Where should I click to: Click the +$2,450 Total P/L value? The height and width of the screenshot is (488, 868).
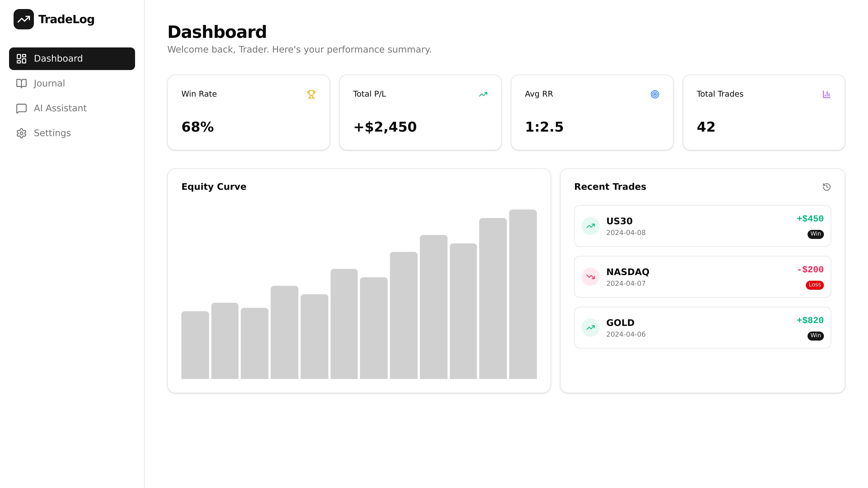[385, 127]
